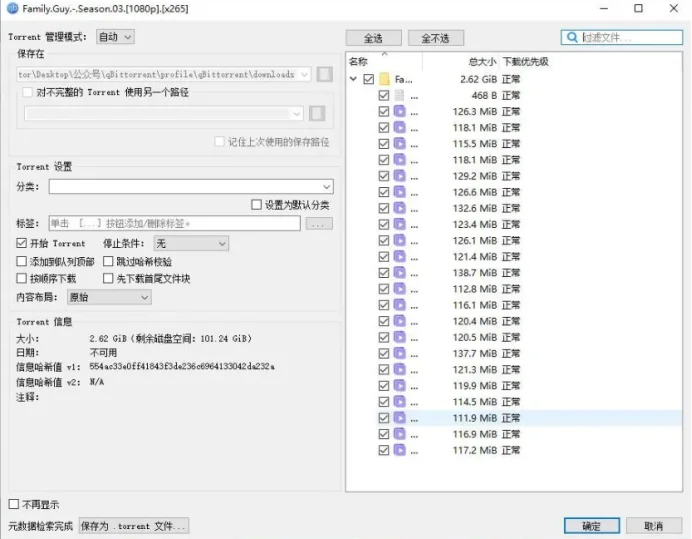The width and height of the screenshot is (692, 539).
Task: Collapse the Fa... folder tree
Action: click(353, 79)
